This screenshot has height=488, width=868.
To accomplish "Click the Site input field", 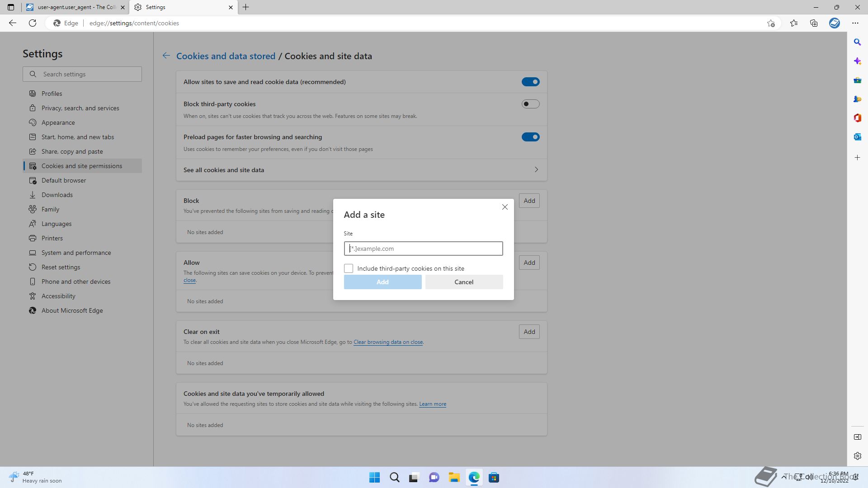I will pos(423,249).
